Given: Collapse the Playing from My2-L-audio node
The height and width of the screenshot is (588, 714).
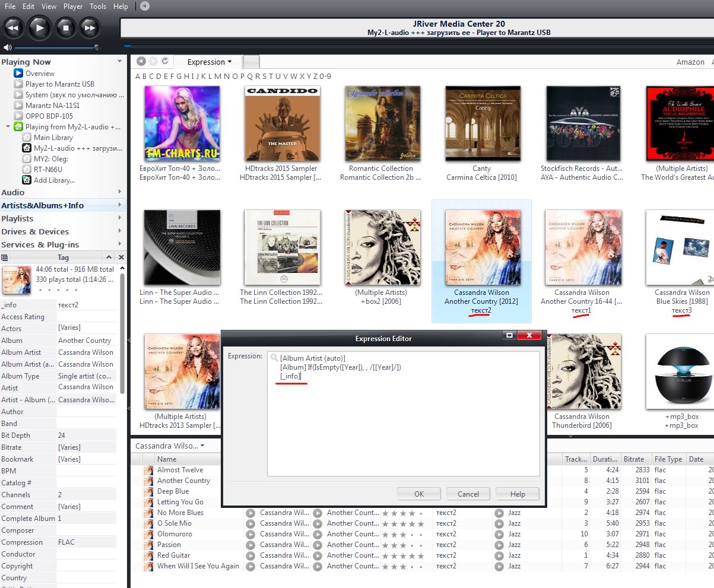Looking at the screenshot, I should pos(8,126).
